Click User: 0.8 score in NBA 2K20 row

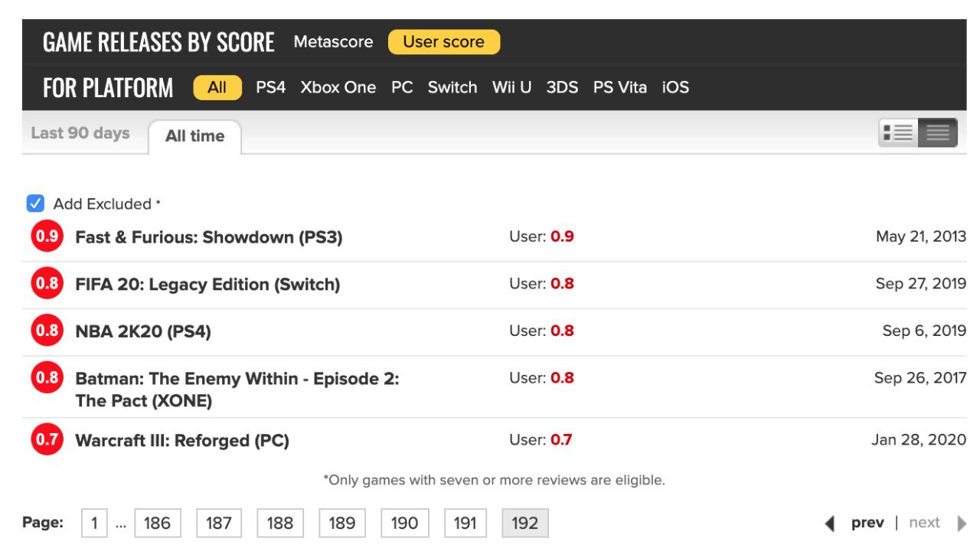tap(541, 331)
